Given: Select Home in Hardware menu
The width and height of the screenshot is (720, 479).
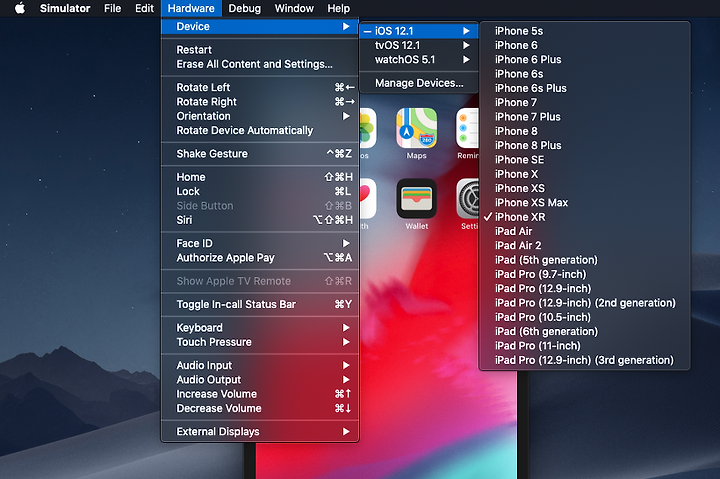Looking at the screenshot, I should point(260,177).
